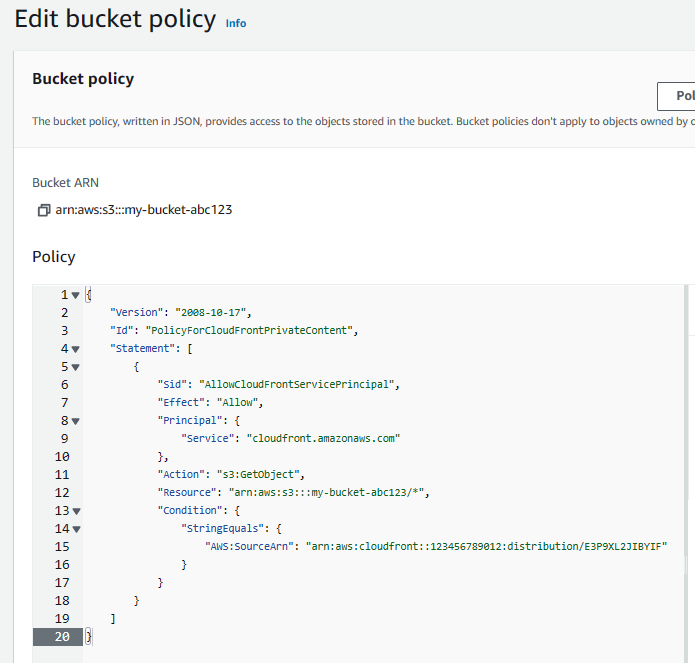
Task: Select the bucket ARN text arn:aws:s3:::my-bucket-abc123
Action: (144, 210)
